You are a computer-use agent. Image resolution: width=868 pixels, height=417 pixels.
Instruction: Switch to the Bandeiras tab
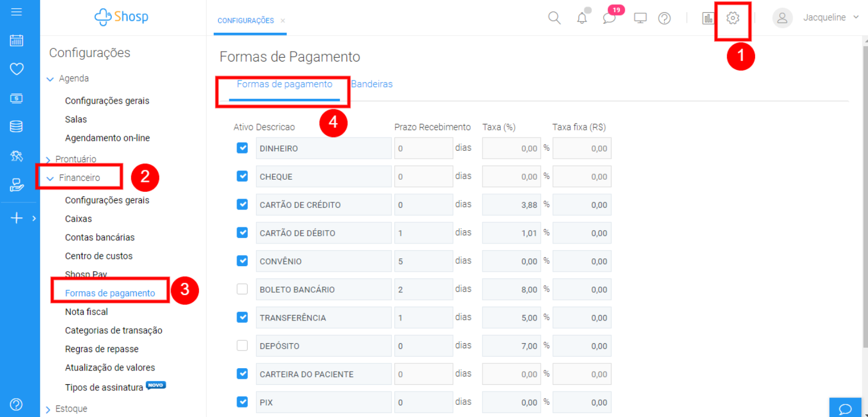coord(372,84)
